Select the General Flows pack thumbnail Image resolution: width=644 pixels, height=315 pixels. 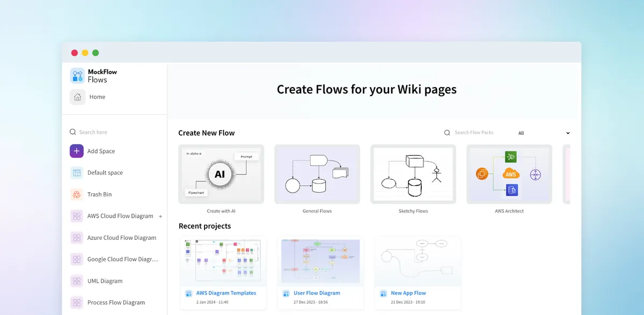point(317,174)
